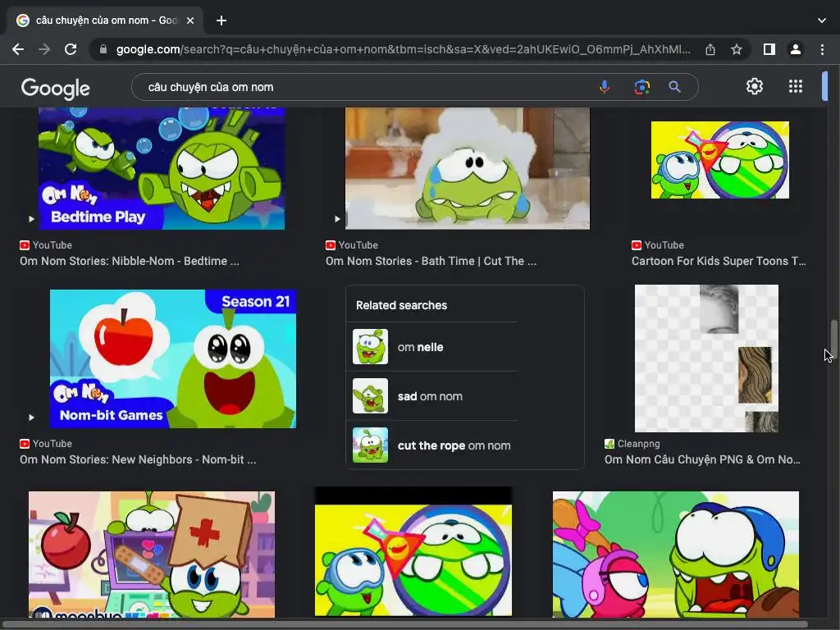The width and height of the screenshot is (840, 630).
Task: Open the moonbug apple and bandage thumbnail
Action: point(152,554)
